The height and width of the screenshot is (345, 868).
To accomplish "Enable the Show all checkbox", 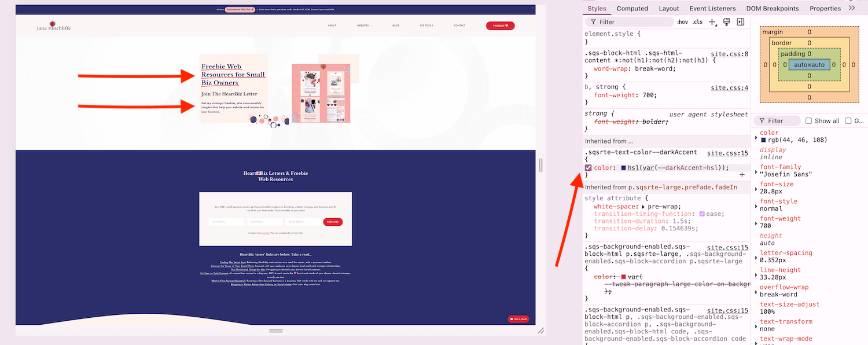I will tap(808, 120).
